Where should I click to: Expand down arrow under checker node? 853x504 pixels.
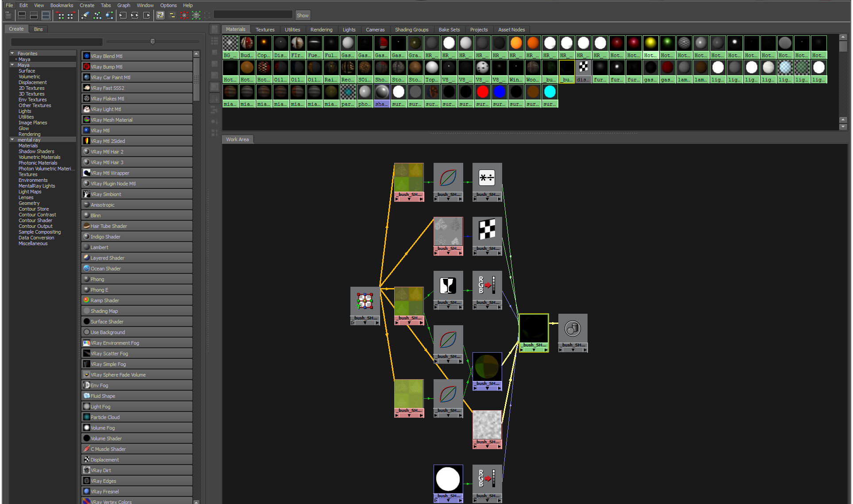coord(487,253)
